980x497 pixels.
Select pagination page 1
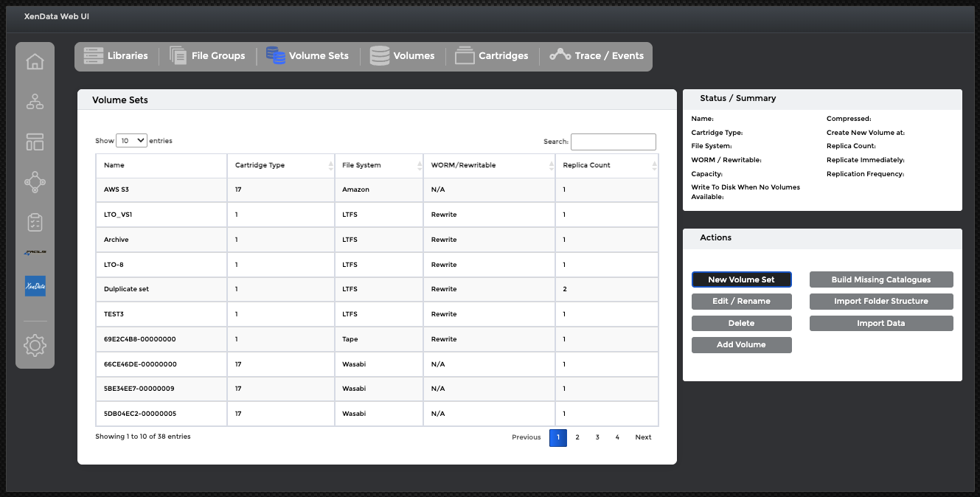558,437
